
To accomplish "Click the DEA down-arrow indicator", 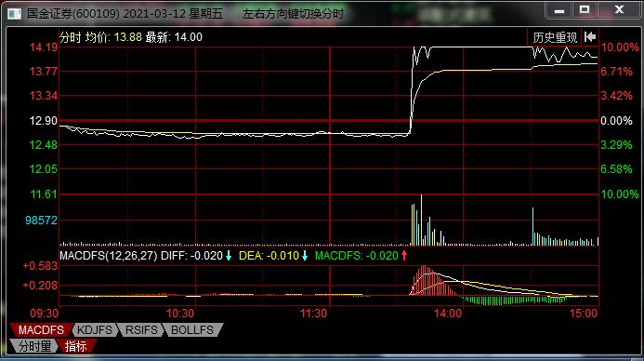I will (305, 256).
